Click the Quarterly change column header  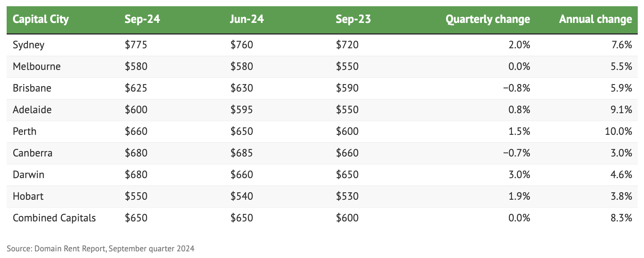pyautogui.click(x=488, y=19)
